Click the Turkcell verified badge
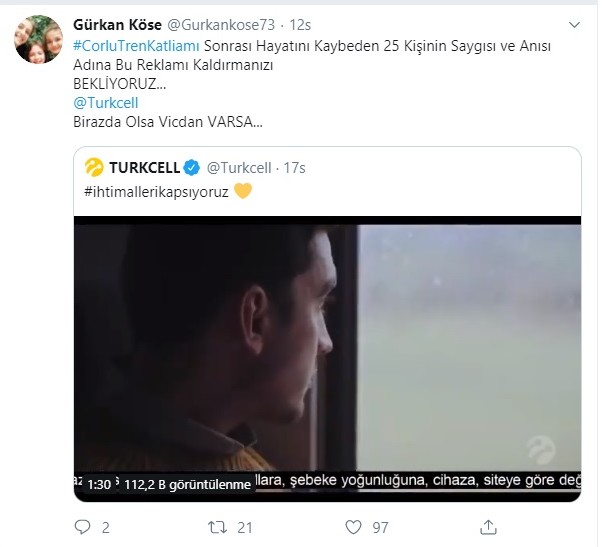The height and width of the screenshot is (547, 608). 192,168
